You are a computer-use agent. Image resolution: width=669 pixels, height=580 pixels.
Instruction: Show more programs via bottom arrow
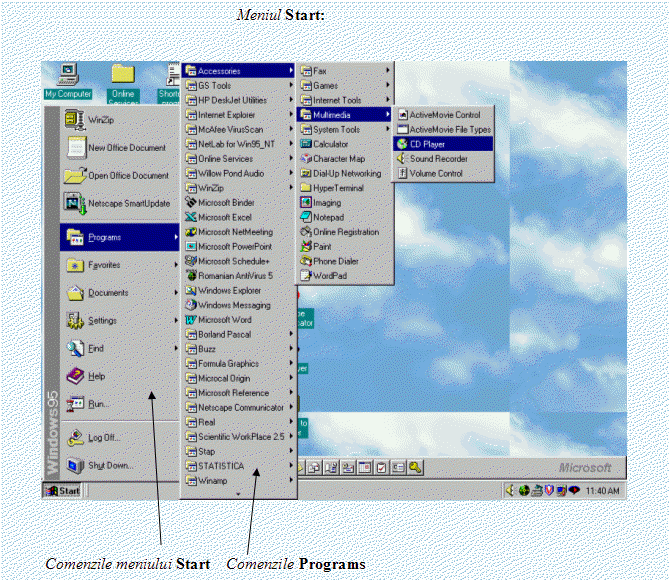tap(239, 493)
